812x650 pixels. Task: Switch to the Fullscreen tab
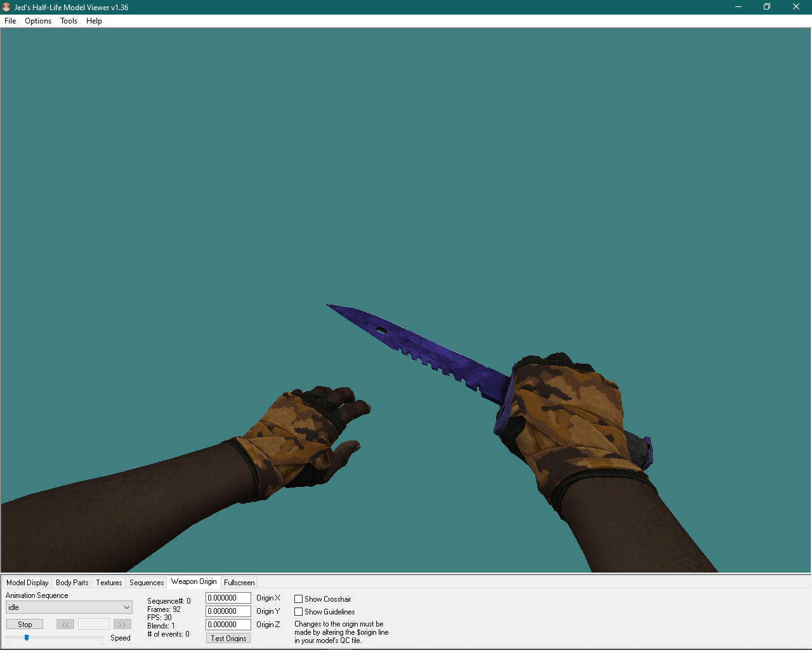(x=239, y=583)
